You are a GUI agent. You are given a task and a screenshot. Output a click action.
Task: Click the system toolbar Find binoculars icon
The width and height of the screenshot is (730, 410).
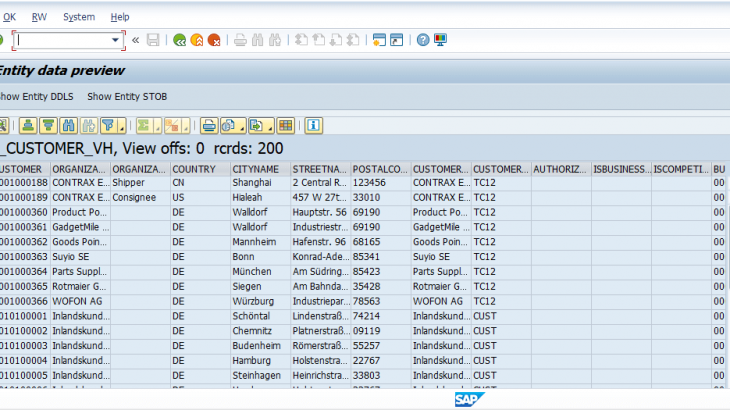pyautogui.click(x=257, y=40)
